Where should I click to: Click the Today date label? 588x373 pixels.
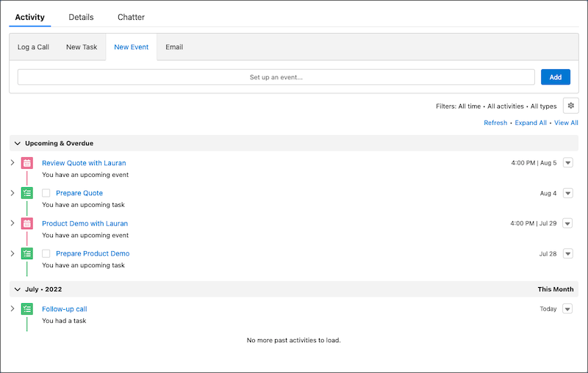[548, 309]
